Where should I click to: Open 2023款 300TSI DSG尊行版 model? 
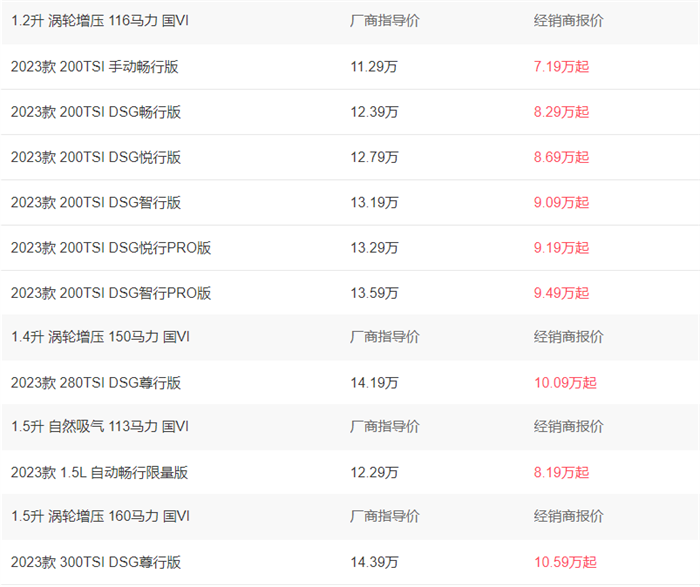[96, 562]
